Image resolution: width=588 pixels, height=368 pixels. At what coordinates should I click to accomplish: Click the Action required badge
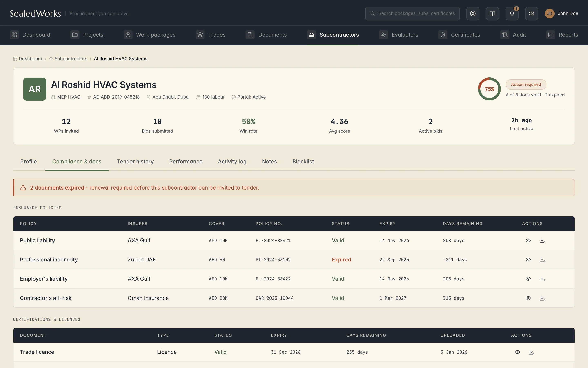(x=526, y=84)
